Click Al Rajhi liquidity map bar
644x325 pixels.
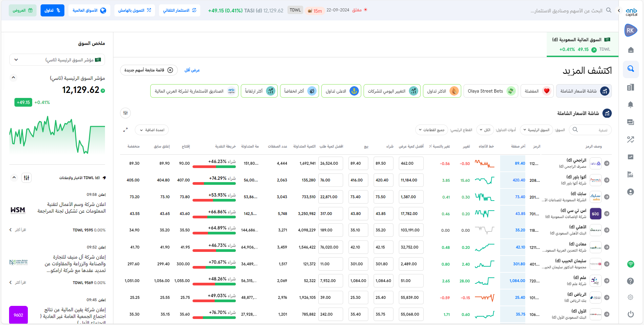coord(214,166)
